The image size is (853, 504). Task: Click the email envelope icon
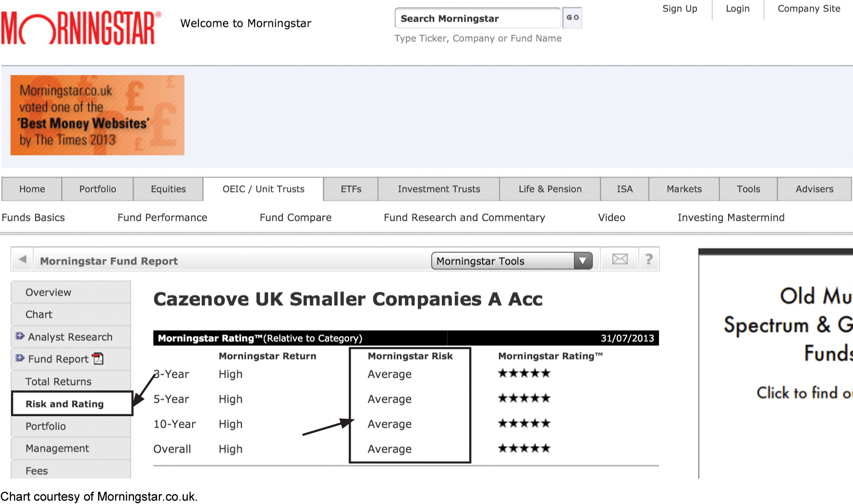tap(620, 259)
